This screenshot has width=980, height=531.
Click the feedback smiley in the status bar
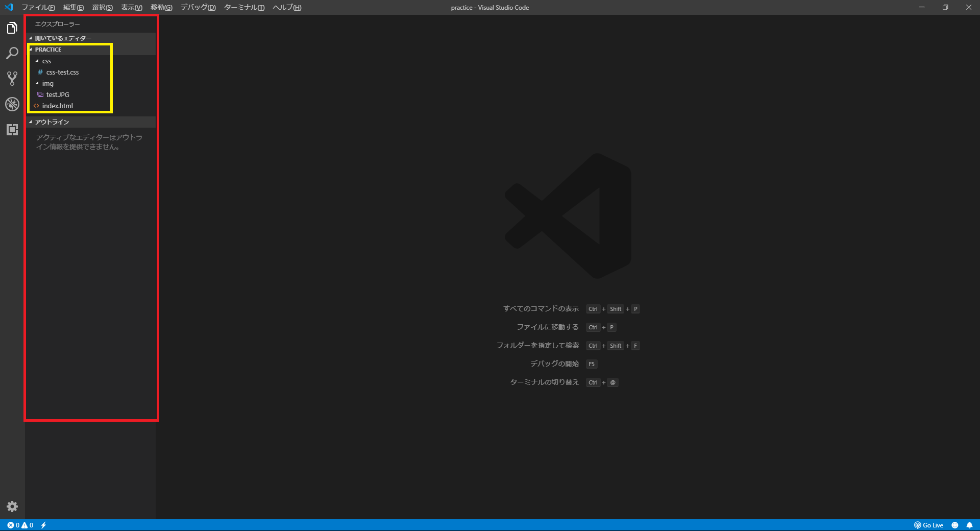tap(955, 525)
